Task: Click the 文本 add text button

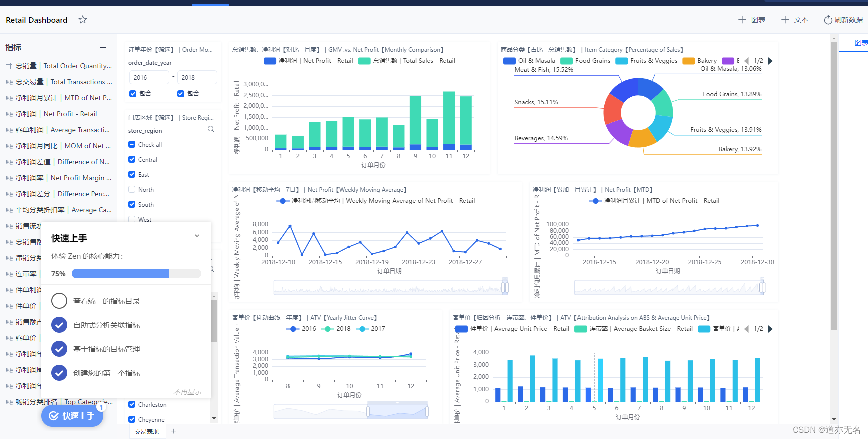Action: [x=795, y=20]
